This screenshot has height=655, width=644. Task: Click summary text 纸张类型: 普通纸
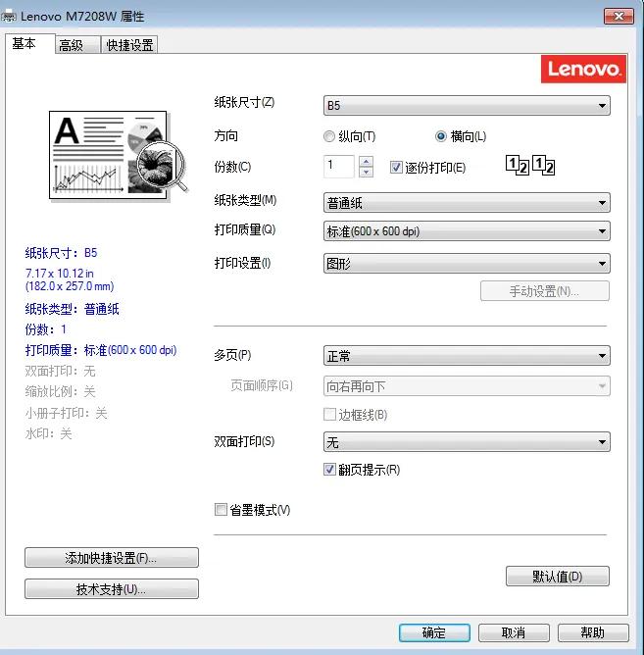[x=72, y=309]
